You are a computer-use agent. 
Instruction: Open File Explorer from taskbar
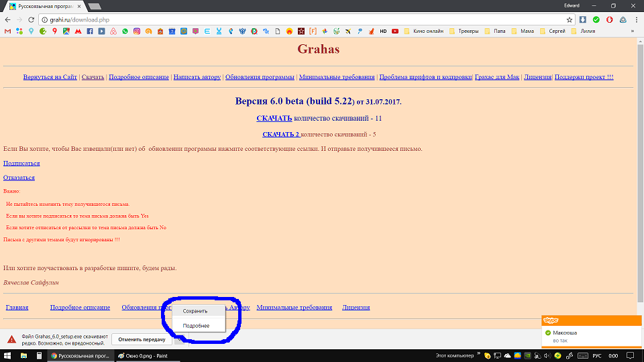point(23,356)
